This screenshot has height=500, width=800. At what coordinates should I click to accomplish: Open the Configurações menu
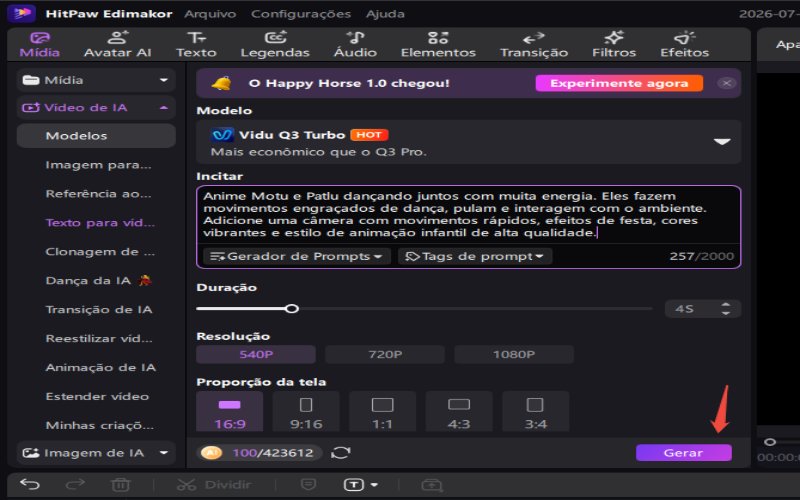[301, 14]
